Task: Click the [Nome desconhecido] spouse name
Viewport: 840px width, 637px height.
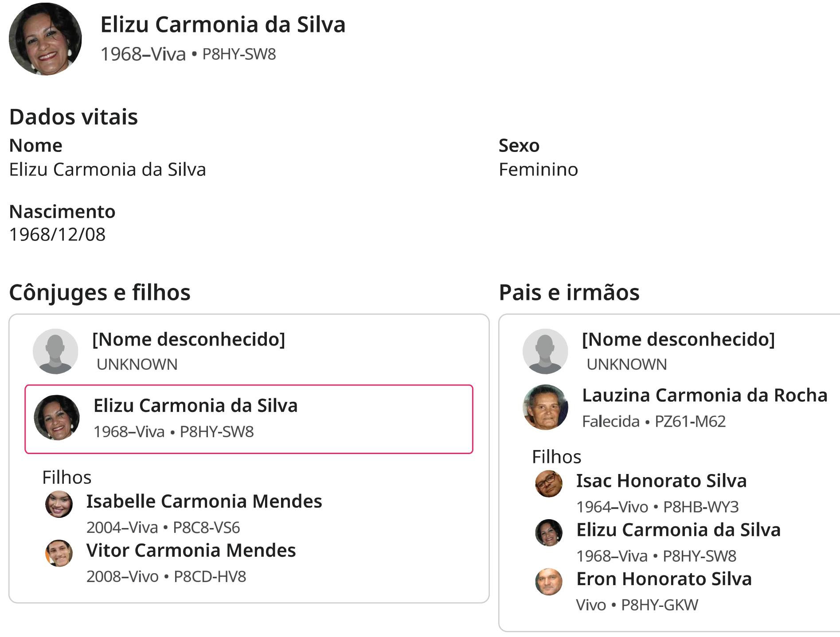Action: click(189, 339)
